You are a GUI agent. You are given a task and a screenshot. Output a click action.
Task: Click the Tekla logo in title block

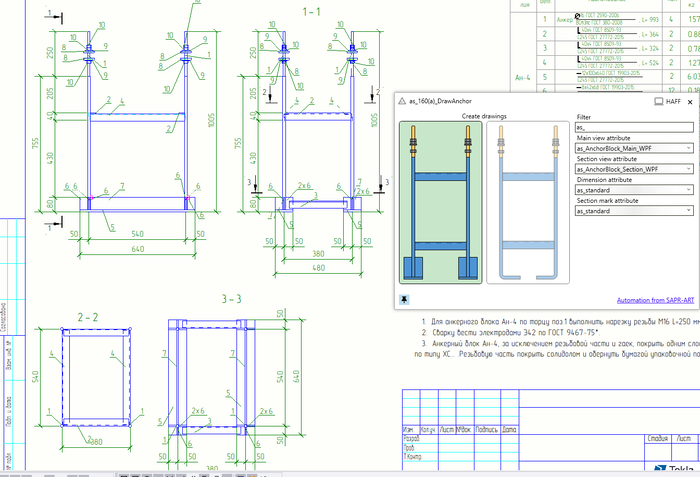pyautogui.click(x=678, y=470)
